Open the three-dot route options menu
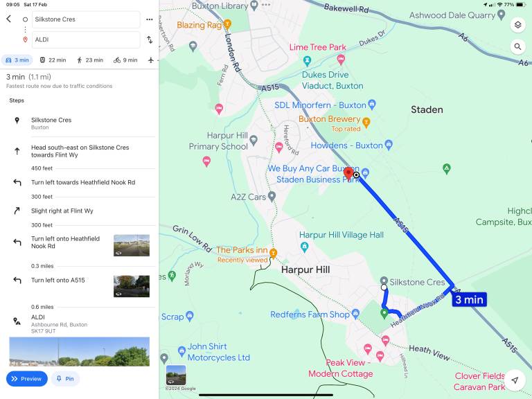The height and width of the screenshot is (399, 532). tap(150, 19)
